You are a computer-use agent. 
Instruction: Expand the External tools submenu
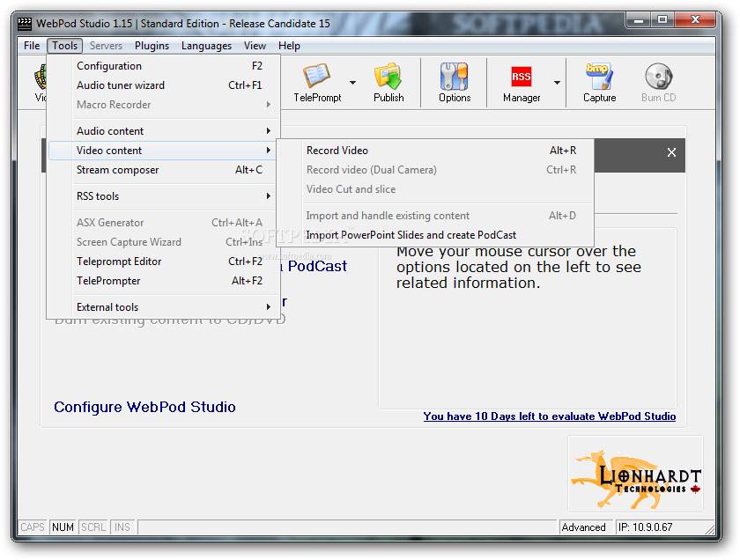(163, 307)
